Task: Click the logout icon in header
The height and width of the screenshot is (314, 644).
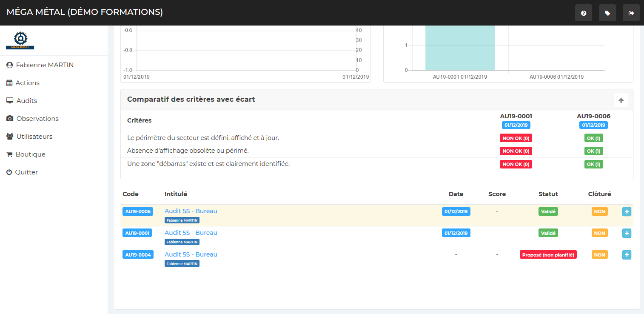Action: coord(631,13)
